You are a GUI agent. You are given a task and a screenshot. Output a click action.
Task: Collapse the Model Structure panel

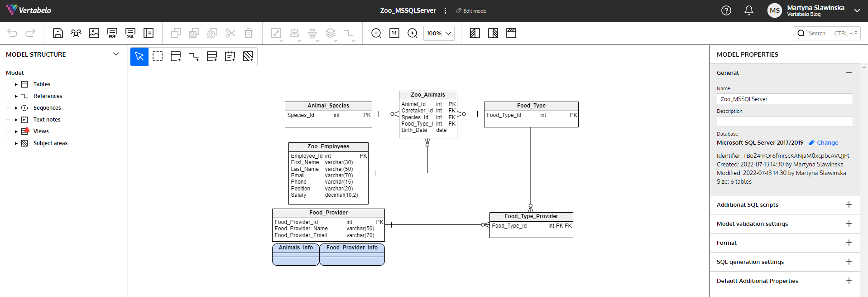click(x=116, y=54)
